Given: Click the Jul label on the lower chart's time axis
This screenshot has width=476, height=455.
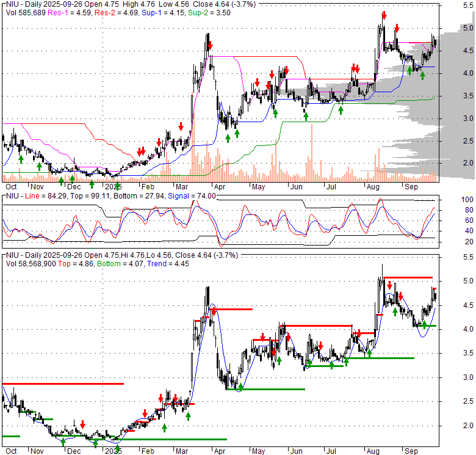Looking at the screenshot, I should coord(331,451).
